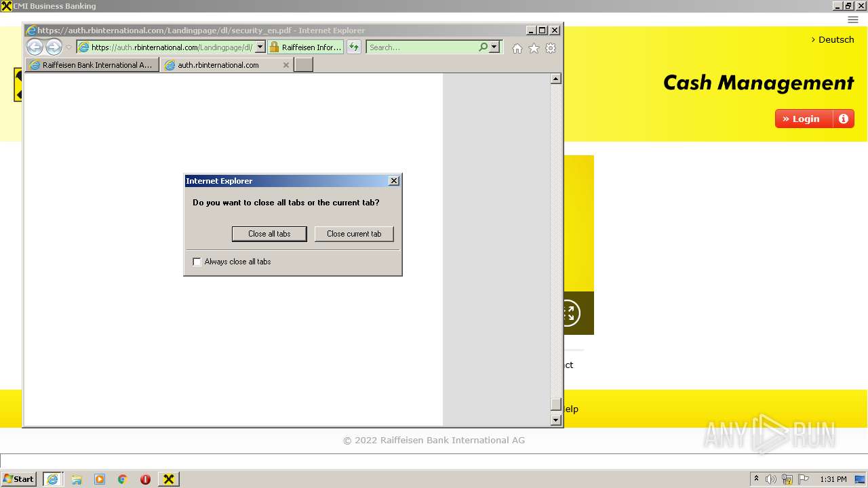Click the fullscreen expand icon
This screenshot has width=868, height=488.
coord(568,313)
